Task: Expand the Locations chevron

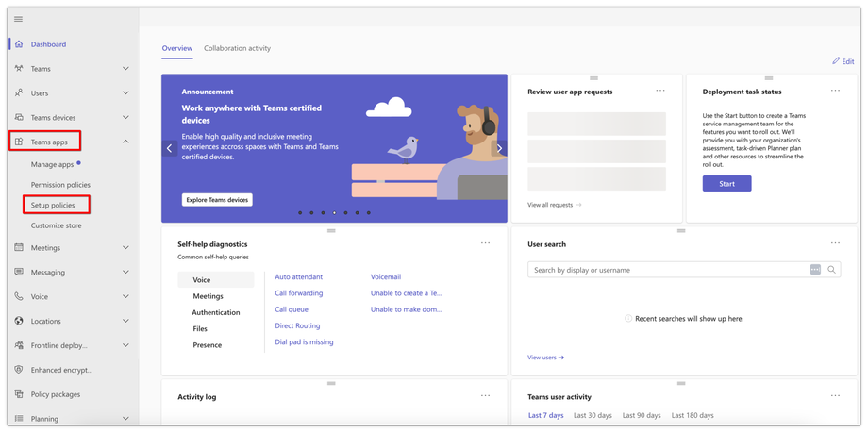Action: click(x=125, y=321)
